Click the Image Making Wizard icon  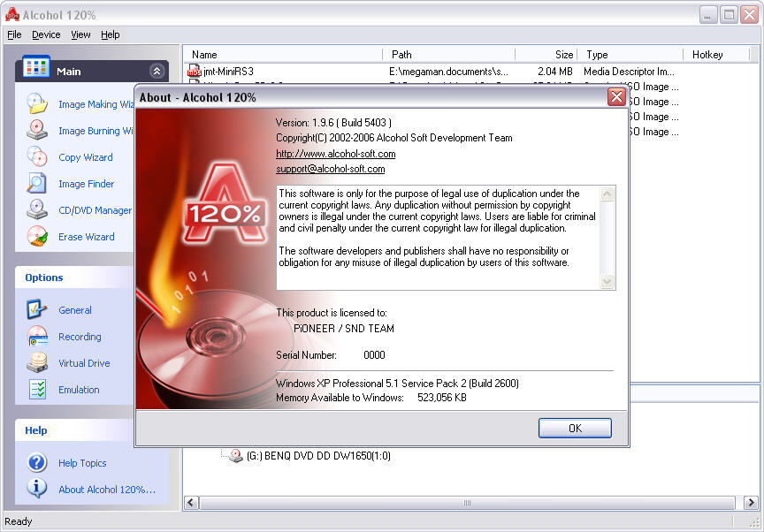point(37,104)
